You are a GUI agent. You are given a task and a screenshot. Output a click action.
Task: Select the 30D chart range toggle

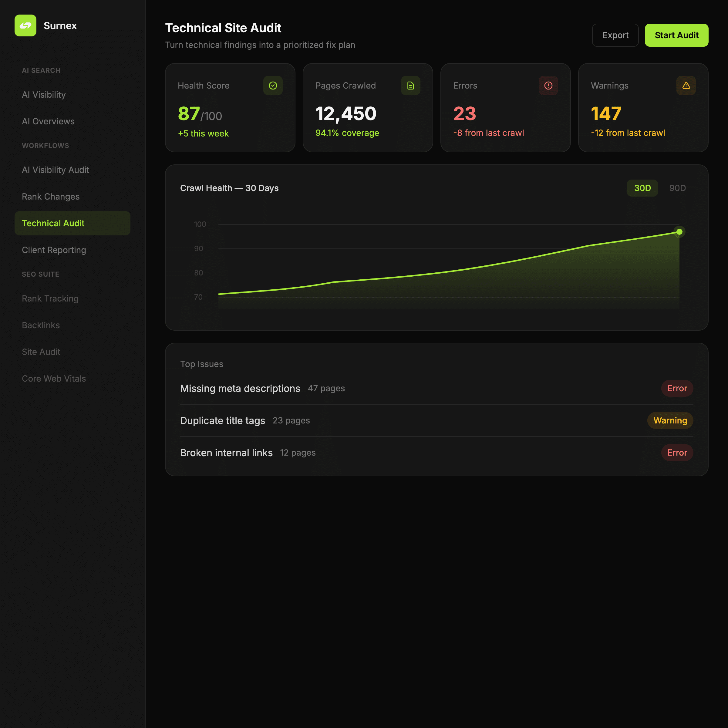coord(642,188)
